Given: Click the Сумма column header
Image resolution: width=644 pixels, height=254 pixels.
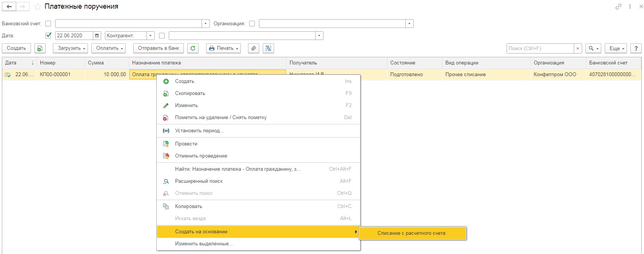Looking at the screenshot, I should point(107,63).
